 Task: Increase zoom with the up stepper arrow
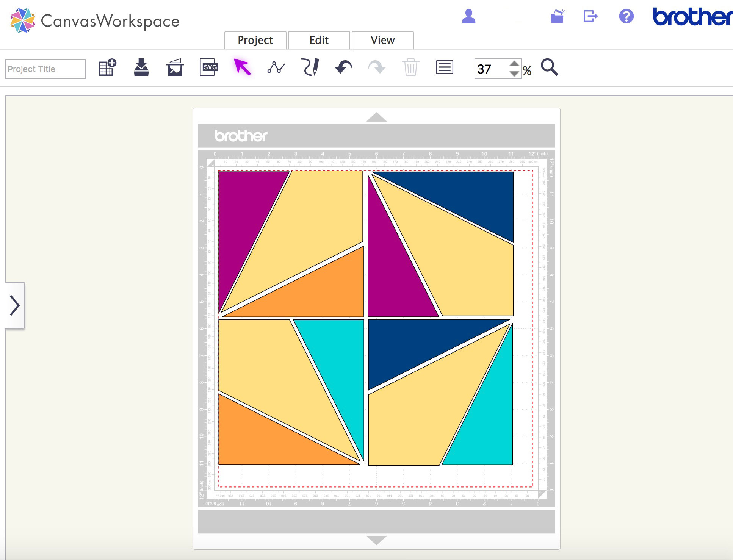(514, 64)
